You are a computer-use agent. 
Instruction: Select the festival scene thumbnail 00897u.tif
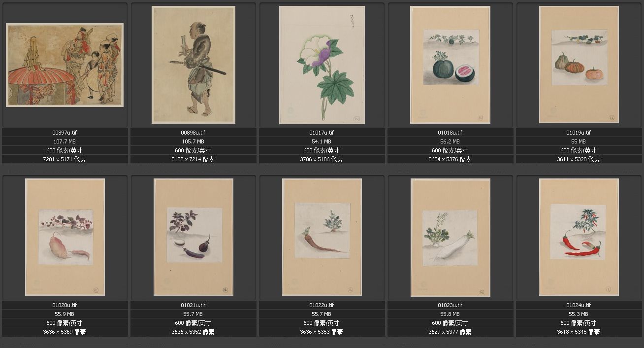pos(64,65)
